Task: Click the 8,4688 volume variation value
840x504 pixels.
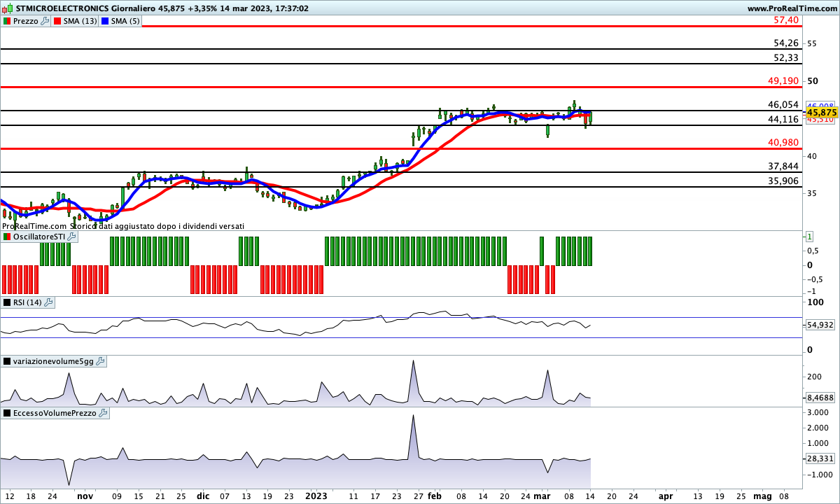Action: pos(822,398)
